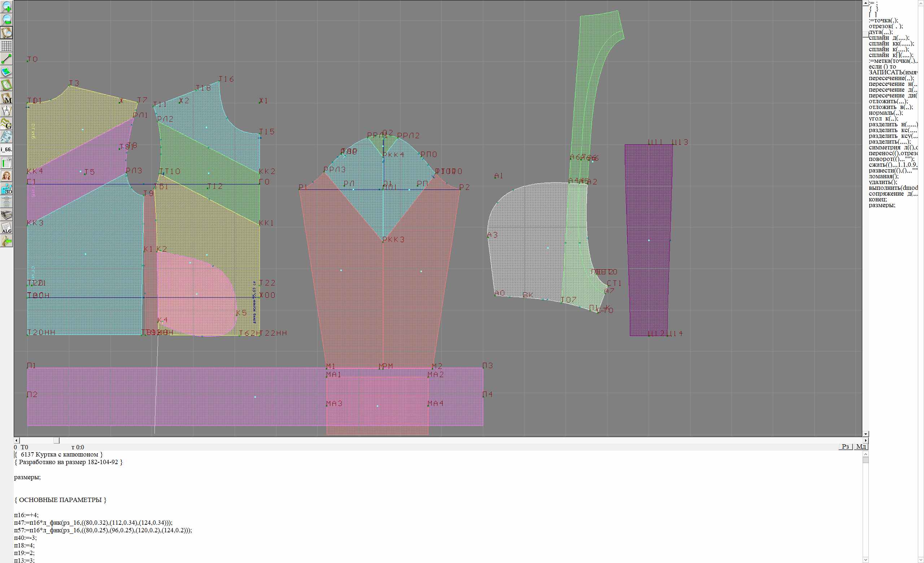Open the stacked books library icon
Screen dimensions: 924x563
(7, 215)
